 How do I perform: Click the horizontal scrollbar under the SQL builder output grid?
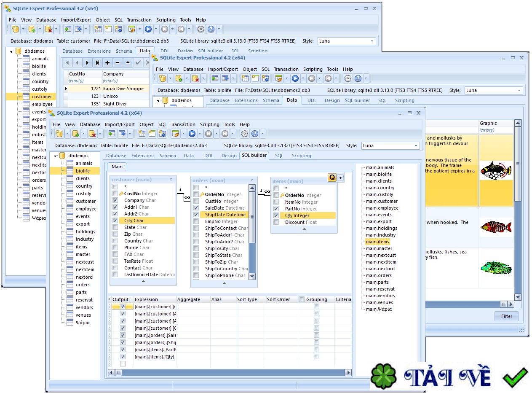(230, 372)
